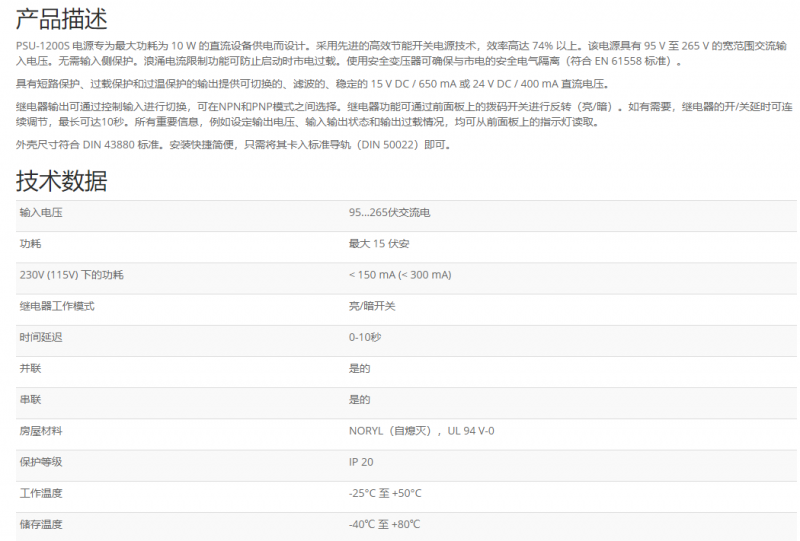Select the 功耗 row label
The width and height of the screenshot is (800, 541).
[x=30, y=244]
